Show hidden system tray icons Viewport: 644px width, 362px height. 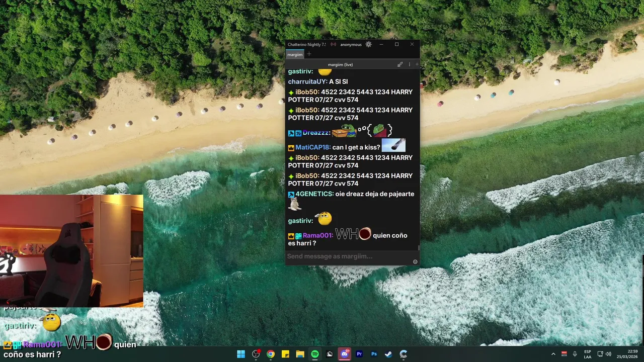click(x=553, y=354)
